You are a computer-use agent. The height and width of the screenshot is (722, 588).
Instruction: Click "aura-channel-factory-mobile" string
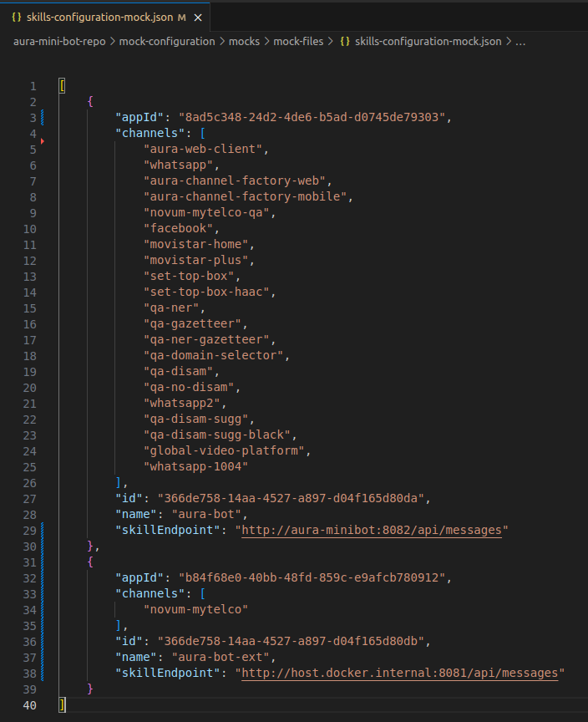pyautogui.click(x=246, y=196)
